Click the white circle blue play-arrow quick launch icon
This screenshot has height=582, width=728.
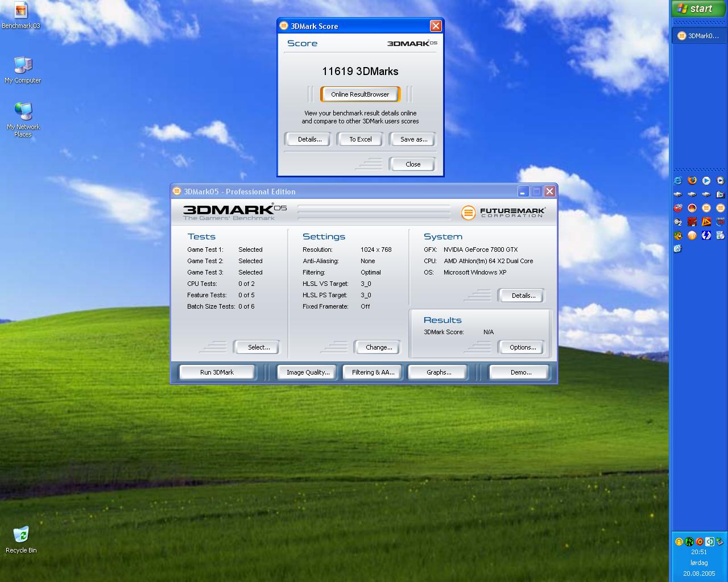(x=706, y=181)
